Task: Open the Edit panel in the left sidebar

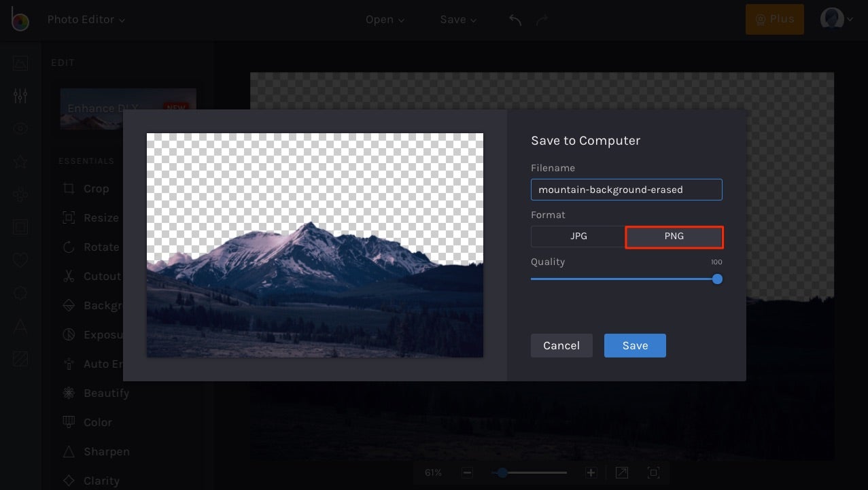Action: [x=20, y=63]
